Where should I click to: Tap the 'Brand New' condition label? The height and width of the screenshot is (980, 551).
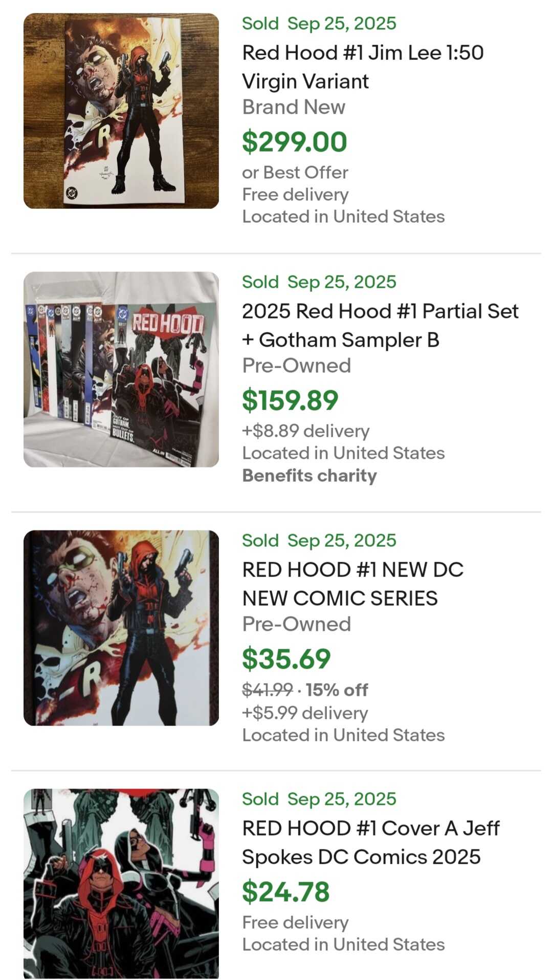pos(294,107)
